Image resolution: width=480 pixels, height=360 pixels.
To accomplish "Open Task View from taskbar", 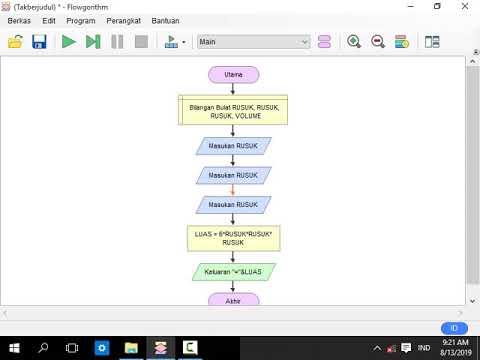I will click(72, 348).
